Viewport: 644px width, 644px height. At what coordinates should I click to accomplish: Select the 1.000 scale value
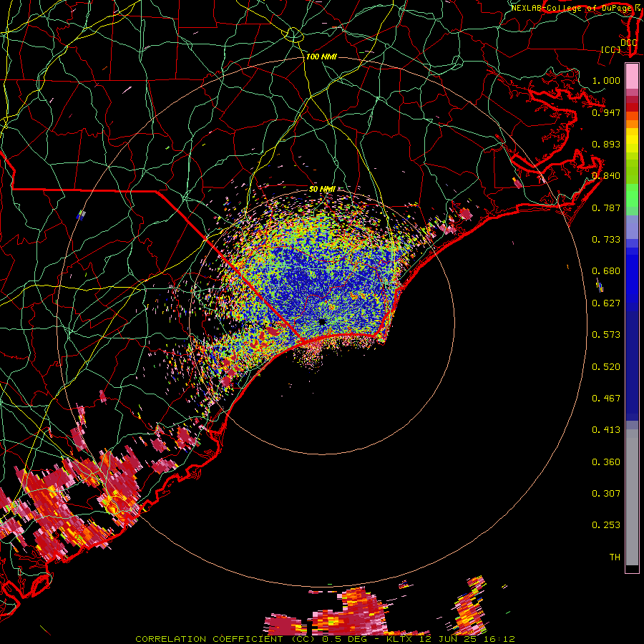tap(606, 80)
